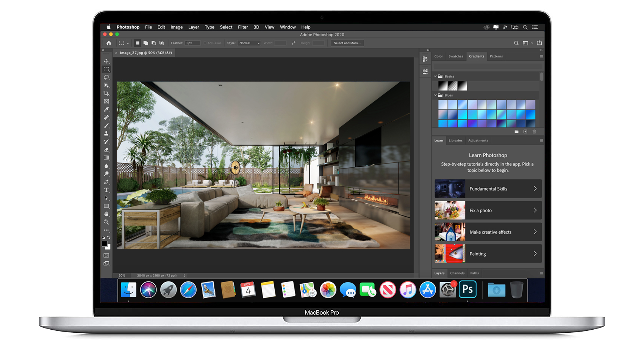Viewport: 644px width, 349px height.
Task: Choose the Add to selection mode
Action: 145,43
